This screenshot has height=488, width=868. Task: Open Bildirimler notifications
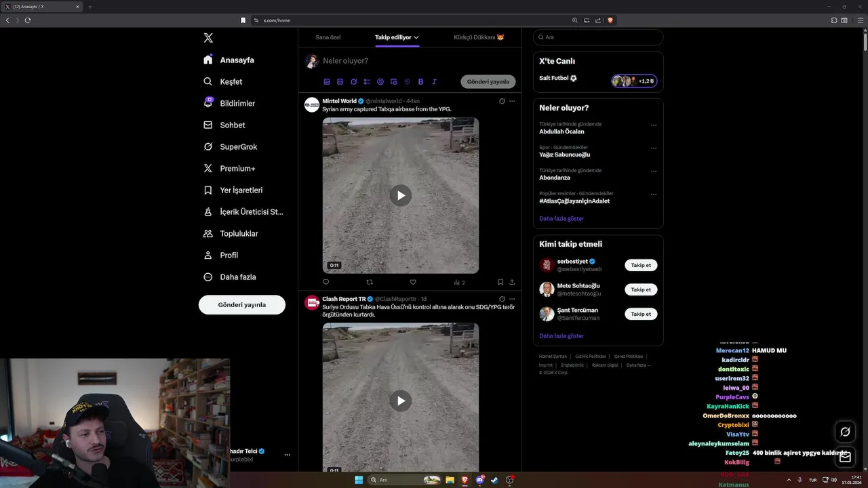[229, 103]
